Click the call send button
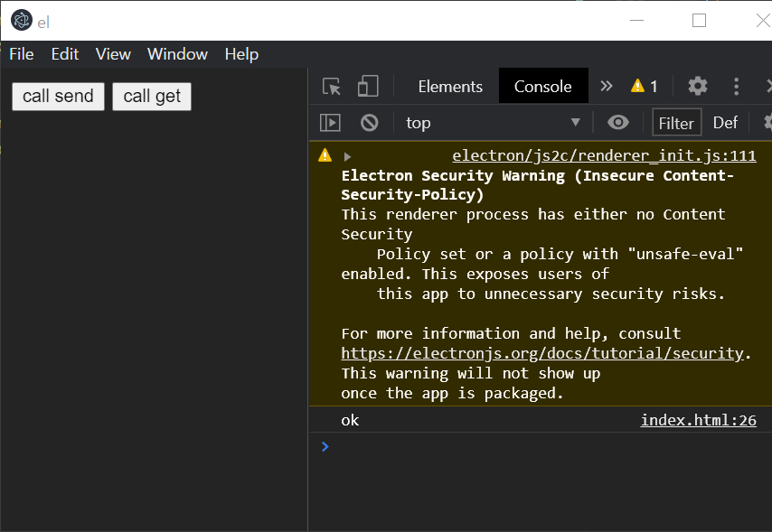Image resolution: width=772 pixels, height=532 pixels. (x=58, y=97)
